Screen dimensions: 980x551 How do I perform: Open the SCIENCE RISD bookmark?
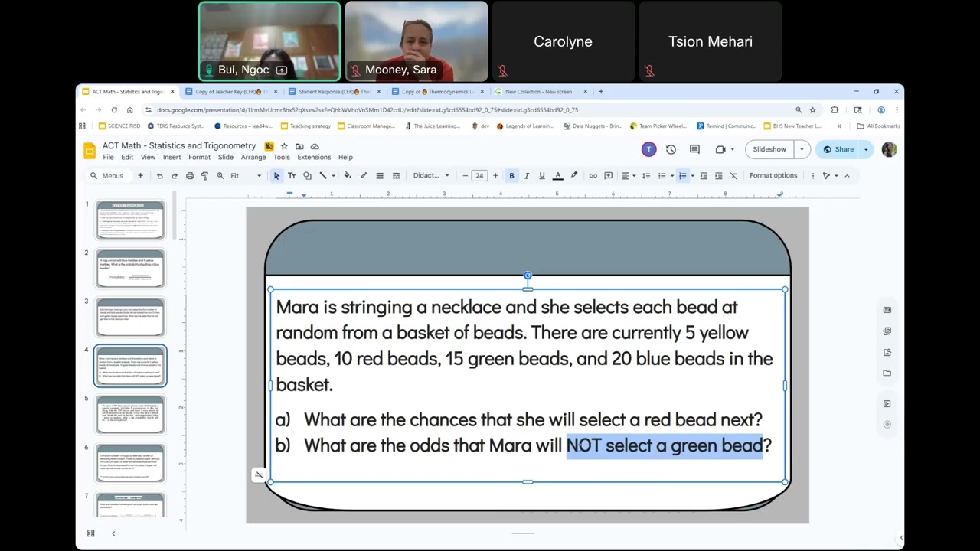(x=119, y=126)
